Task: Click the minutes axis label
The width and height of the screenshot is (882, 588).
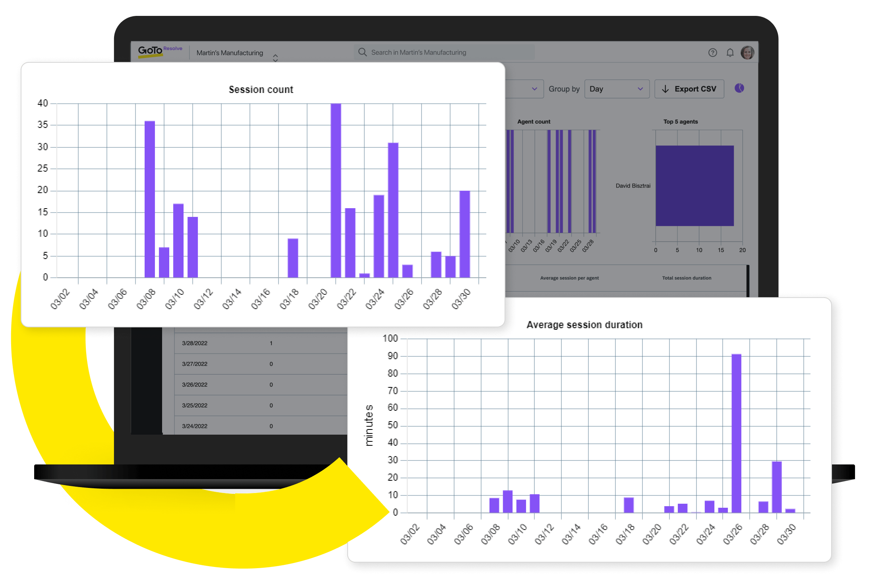Action: tap(369, 426)
